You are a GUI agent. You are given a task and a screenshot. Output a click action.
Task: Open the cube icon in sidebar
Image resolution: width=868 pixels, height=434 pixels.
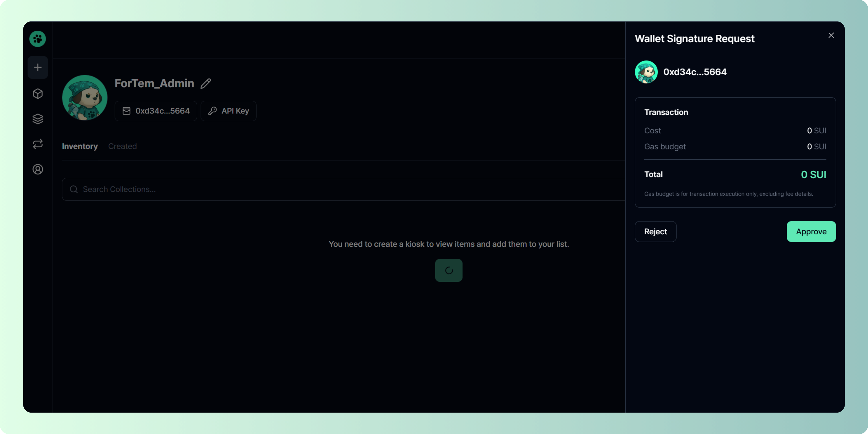pyautogui.click(x=38, y=93)
